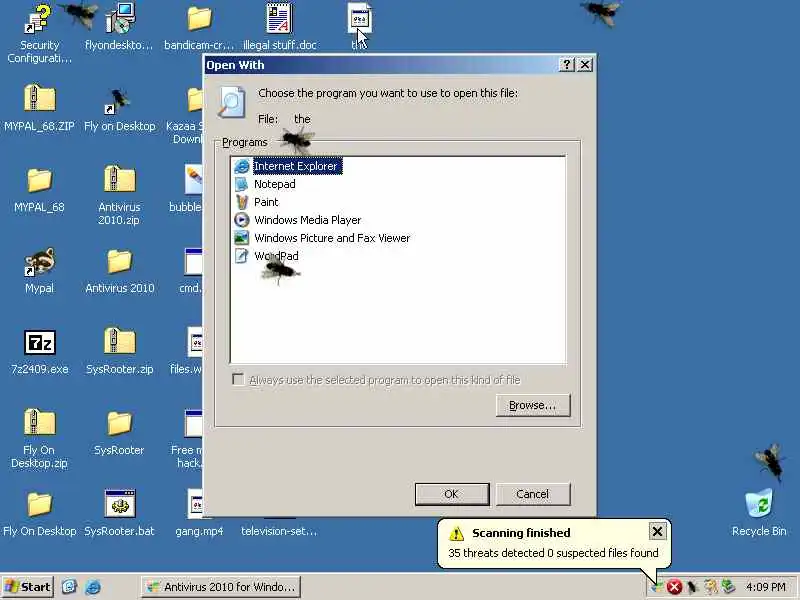Click the computers tray icon beside the clock
The image size is (800, 600).
click(x=728, y=587)
